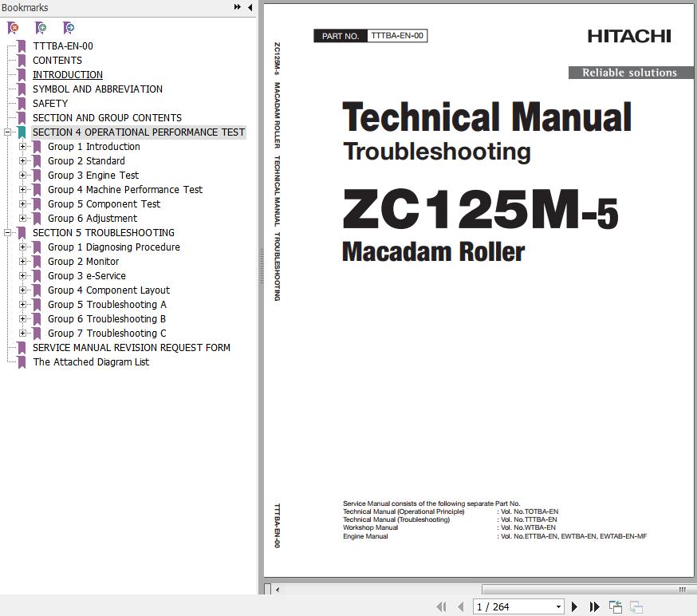Open SERVICE MANUAL REVISION REQUEST FORM bookmark
697x616 pixels.
(132, 347)
